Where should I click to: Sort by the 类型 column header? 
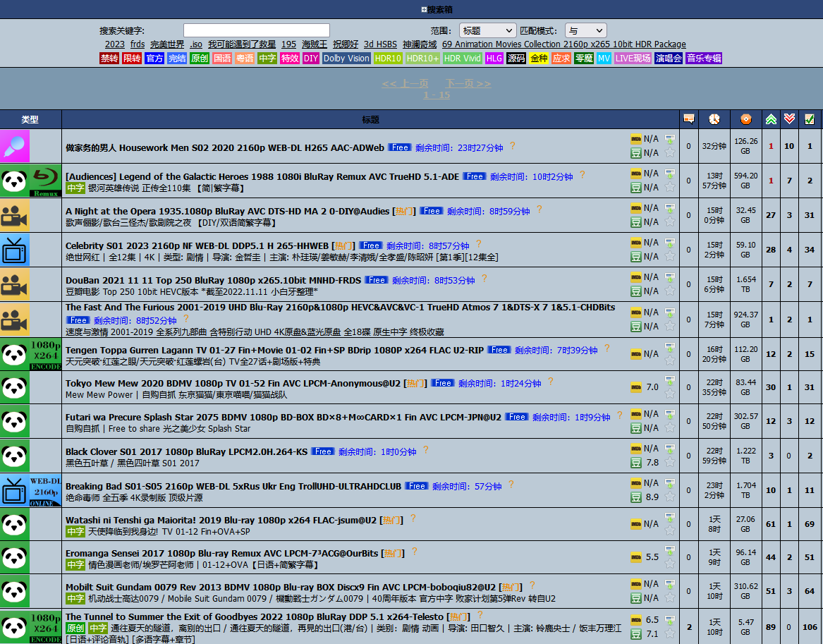click(30, 120)
